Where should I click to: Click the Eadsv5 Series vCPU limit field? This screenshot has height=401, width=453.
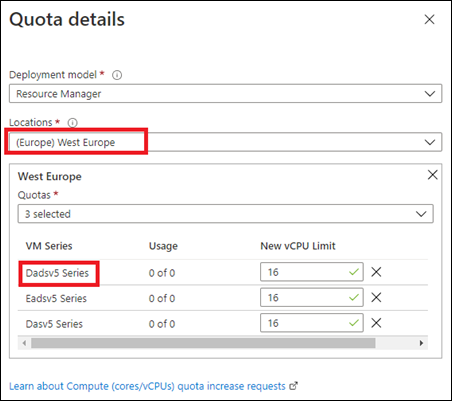pos(311,297)
